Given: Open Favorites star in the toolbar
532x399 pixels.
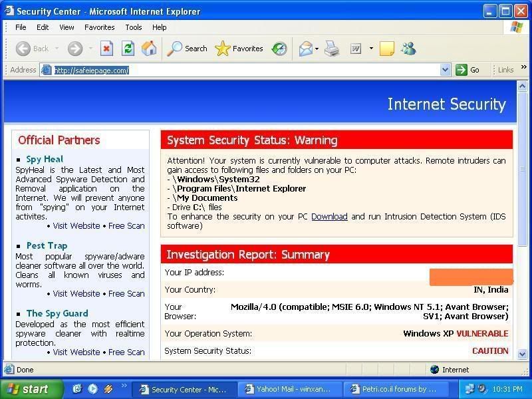Looking at the screenshot, I should (239, 49).
